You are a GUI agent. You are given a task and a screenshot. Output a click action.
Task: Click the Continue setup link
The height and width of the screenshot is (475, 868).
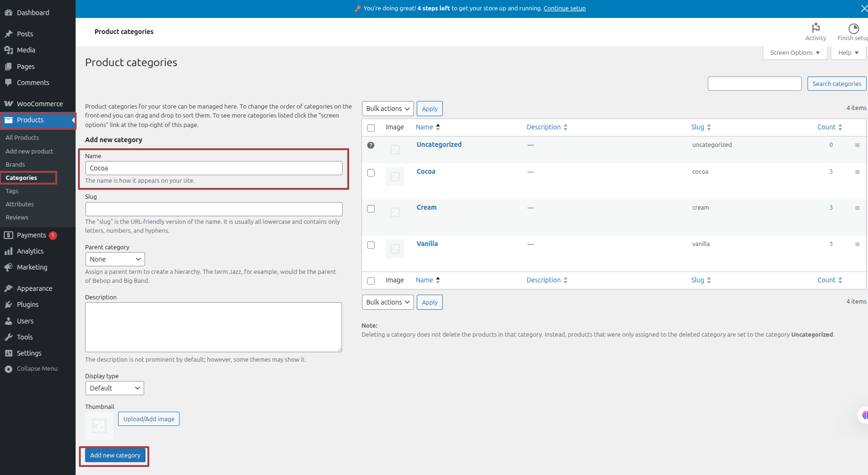click(564, 8)
